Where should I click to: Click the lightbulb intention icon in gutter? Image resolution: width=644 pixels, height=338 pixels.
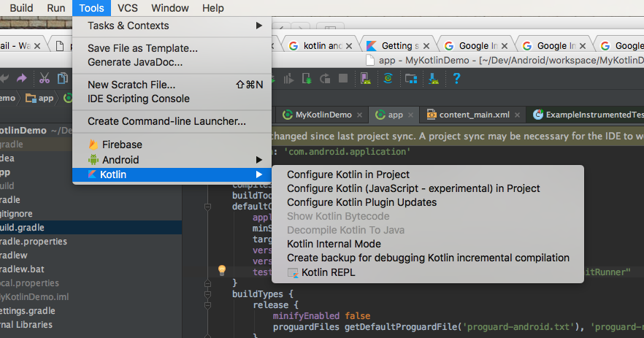222,270
